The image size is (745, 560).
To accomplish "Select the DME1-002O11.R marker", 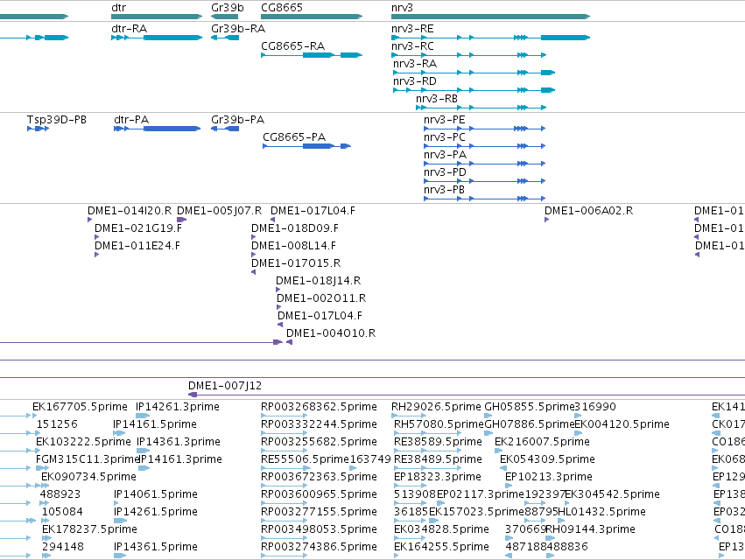I will pyautogui.click(x=279, y=307).
